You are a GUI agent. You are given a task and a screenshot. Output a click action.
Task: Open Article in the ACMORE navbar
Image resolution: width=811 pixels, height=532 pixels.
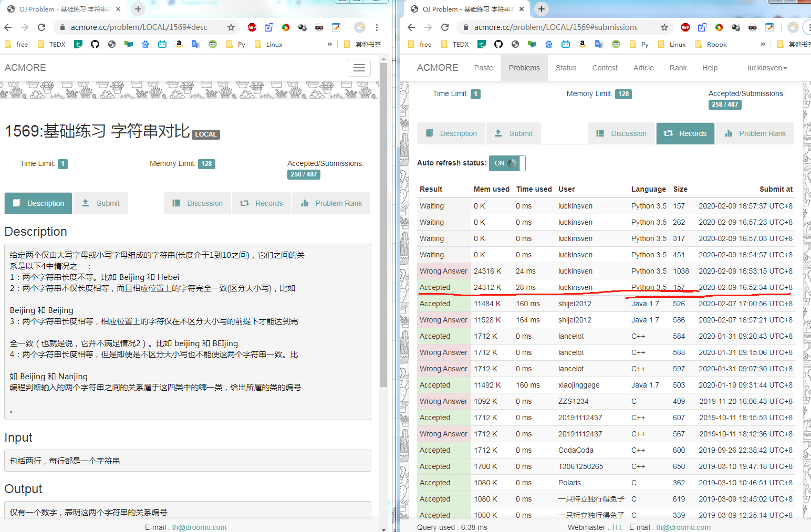pyautogui.click(x=643, y=68)
